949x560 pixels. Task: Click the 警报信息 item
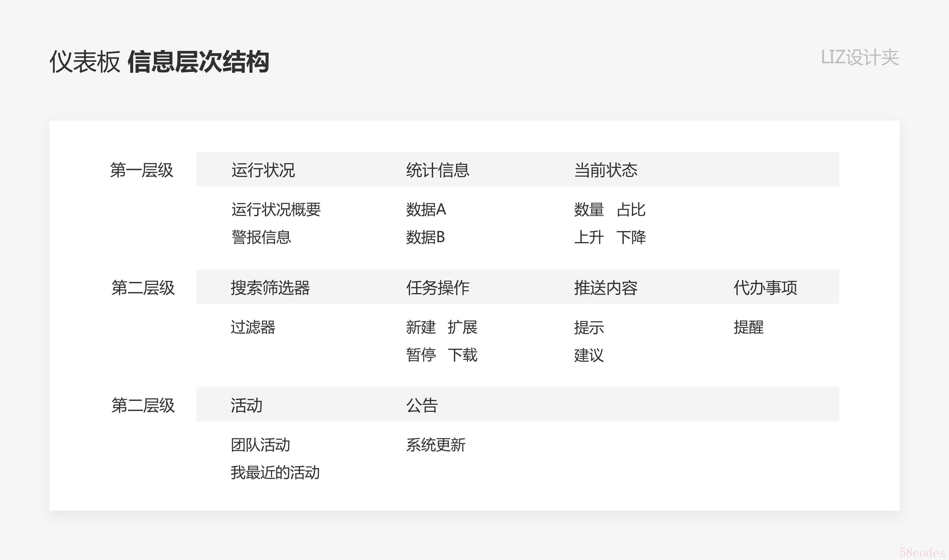261,237
